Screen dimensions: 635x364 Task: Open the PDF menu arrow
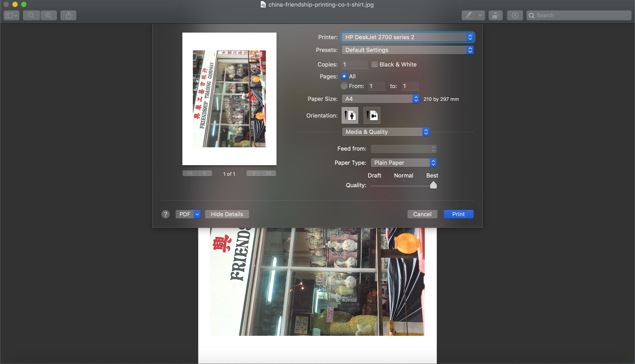point(197,214)
